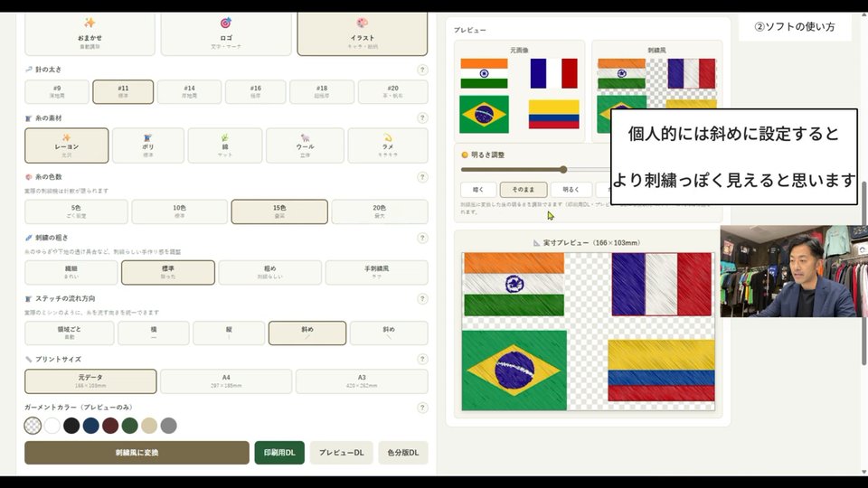
Task: Open the 元画像 original preview thumbnail
Action: 519,95
